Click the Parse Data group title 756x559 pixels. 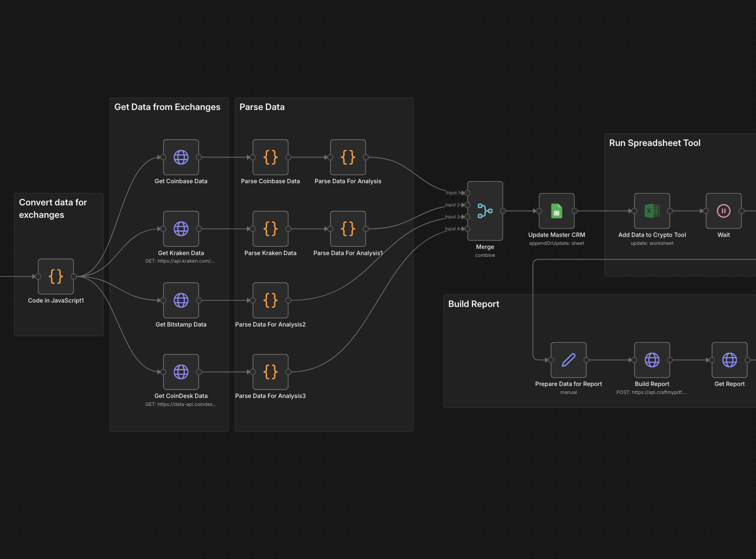pos(262,107)
